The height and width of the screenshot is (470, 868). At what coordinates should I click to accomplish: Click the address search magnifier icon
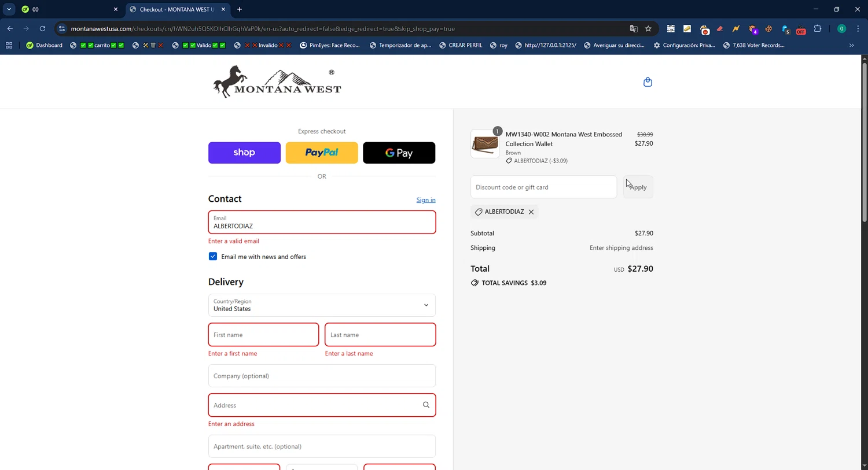426,405
